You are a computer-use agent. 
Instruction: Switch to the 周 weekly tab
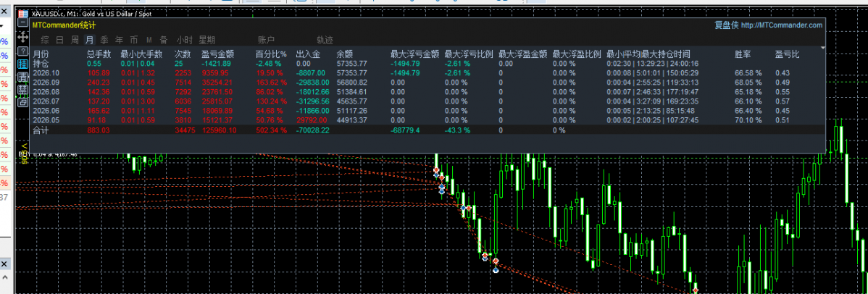pos(74,40)
